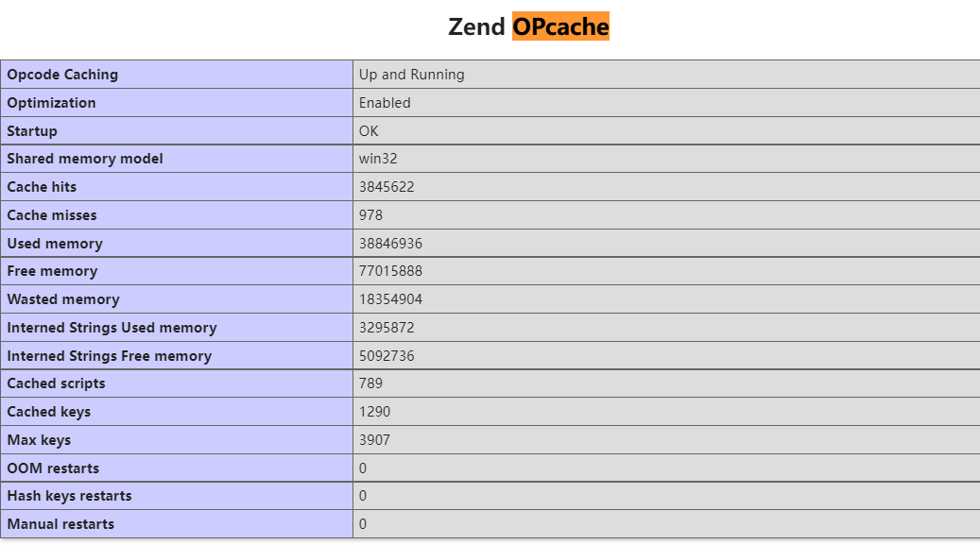Image resolution: width=980 pixels, height=545 pixels.
Task: Click the Max keys value 3907
Action: 374,440
